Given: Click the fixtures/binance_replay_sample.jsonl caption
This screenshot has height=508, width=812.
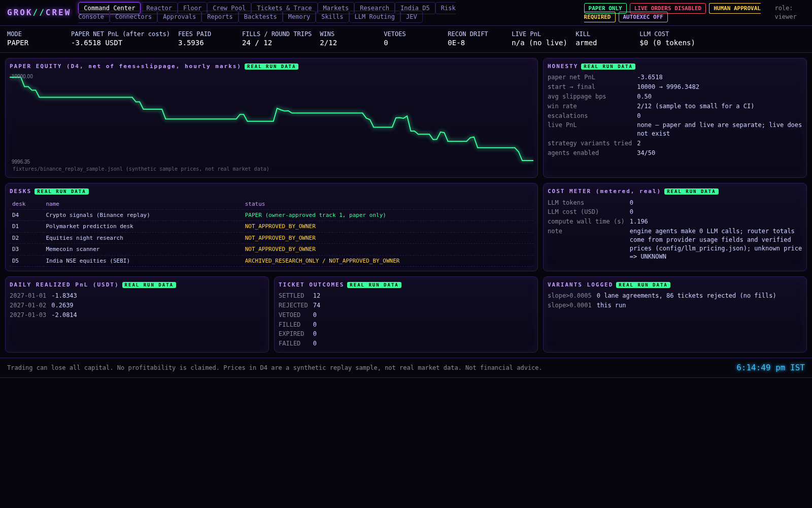Looking at the screenshot, I should (x=141, y=169).
